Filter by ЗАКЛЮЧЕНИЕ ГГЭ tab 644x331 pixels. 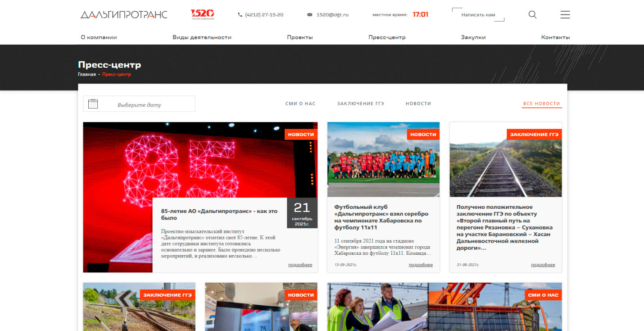point(361,104)
